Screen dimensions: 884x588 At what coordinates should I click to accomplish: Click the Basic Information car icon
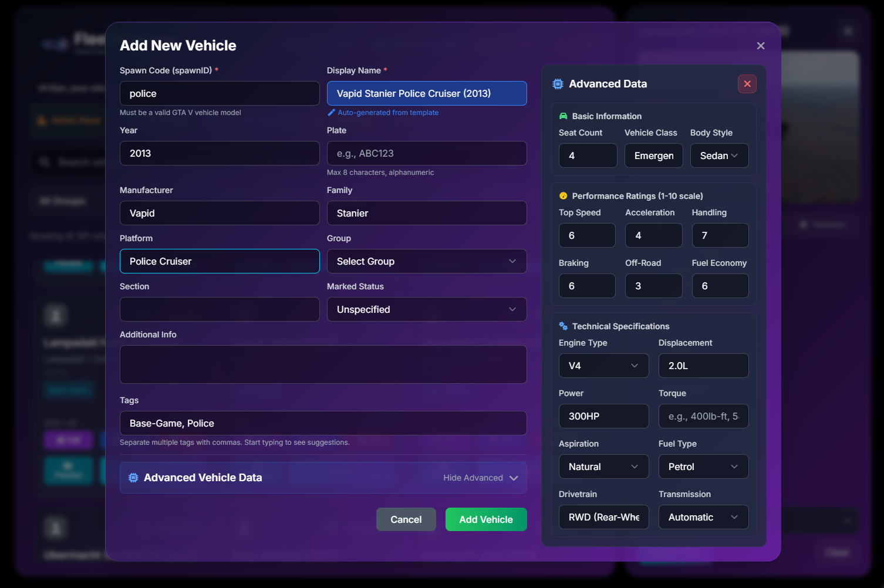tap(564, 116)
